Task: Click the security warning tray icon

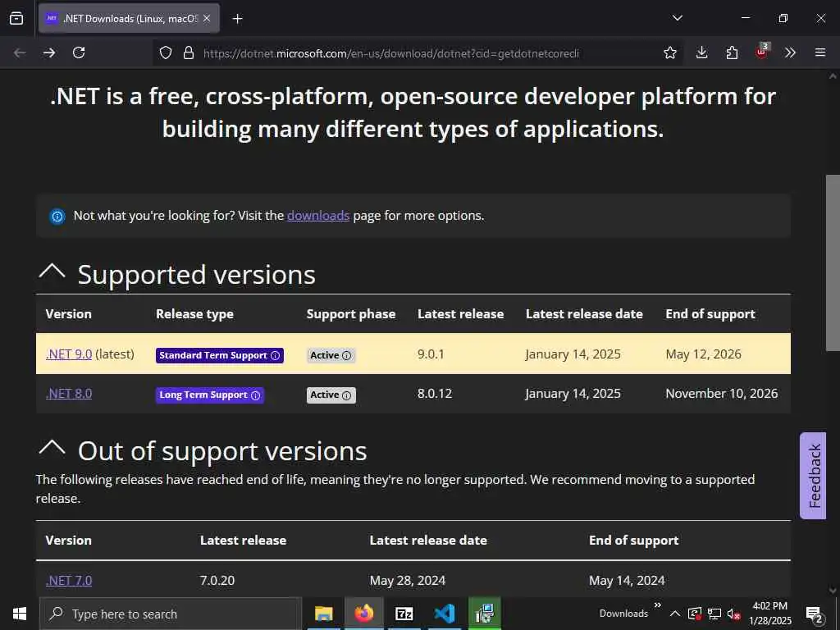Action: coord(695,614)
